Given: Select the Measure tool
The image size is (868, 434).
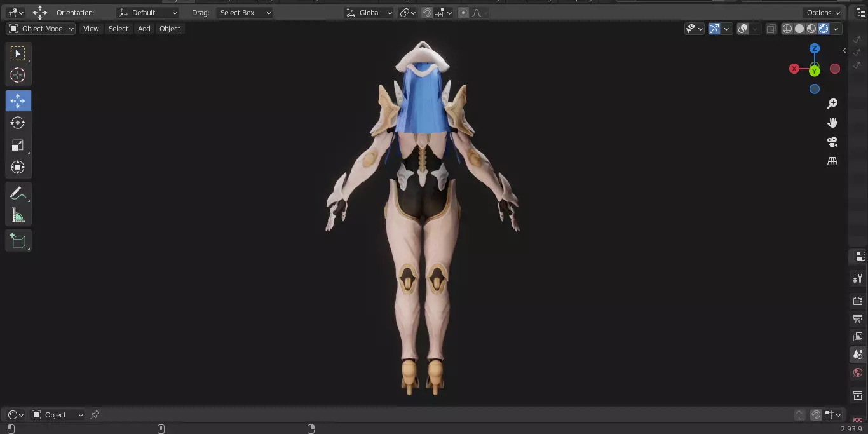Looking at the screenshot, I should click(18, 215).
